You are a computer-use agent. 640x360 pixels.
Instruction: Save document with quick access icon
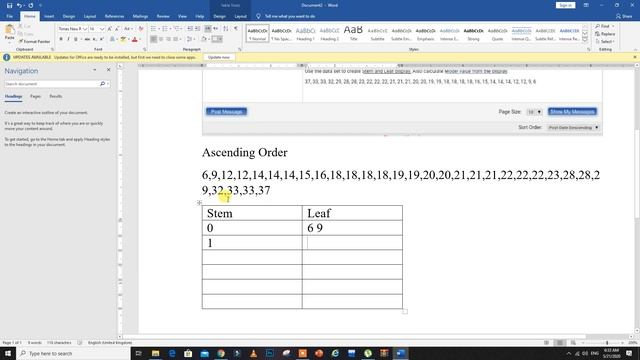pos(9,5)
